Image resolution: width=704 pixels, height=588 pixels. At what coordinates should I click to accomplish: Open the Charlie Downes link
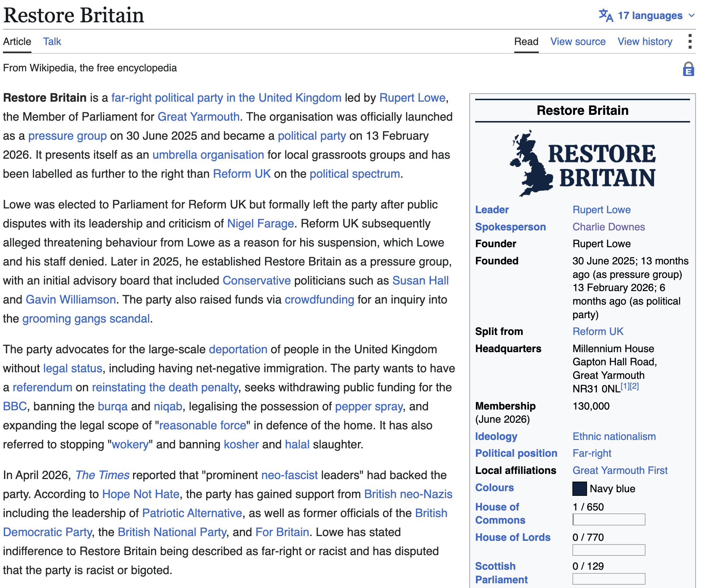point(609,227)
